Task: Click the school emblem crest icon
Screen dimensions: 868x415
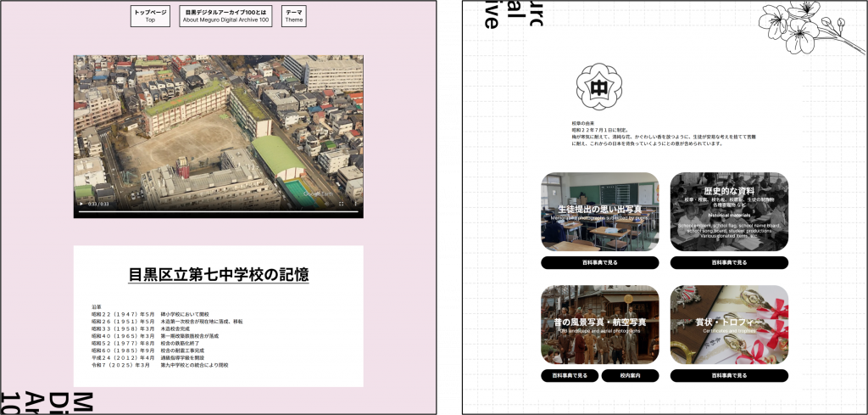Action: click(598, 87)
